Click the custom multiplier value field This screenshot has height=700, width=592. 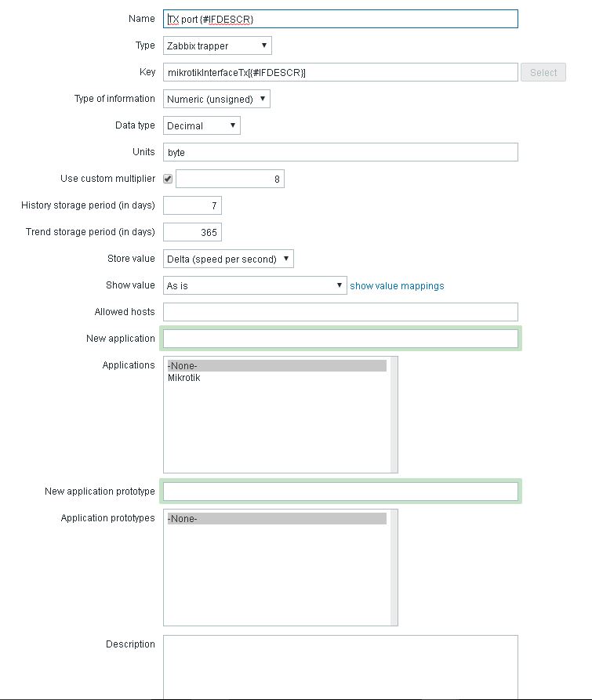[230, 179]
